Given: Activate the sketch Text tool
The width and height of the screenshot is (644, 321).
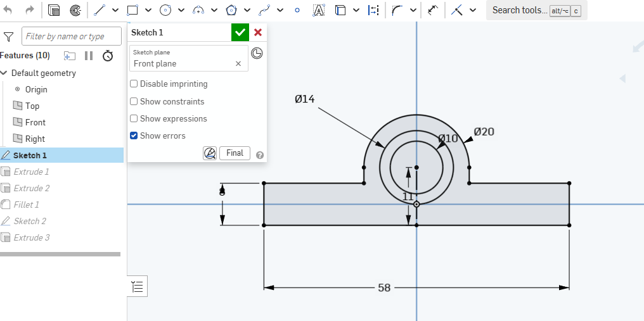Looking at the screenshot, I should click(x=319, y=10).
